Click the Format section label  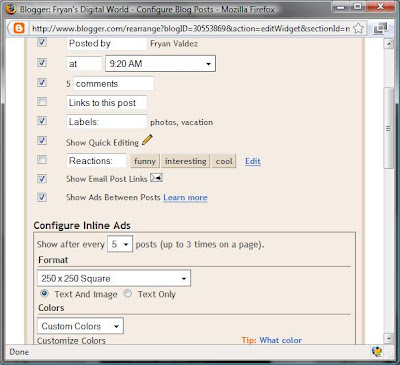click(53, 260)
